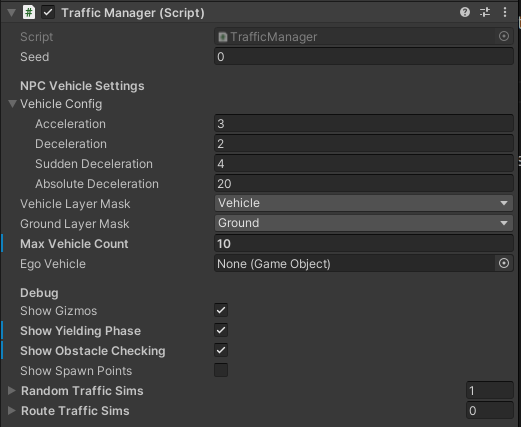Open the component three-dot menu
Viewport: 521px width, 427px height.
(x=505, y=12)
